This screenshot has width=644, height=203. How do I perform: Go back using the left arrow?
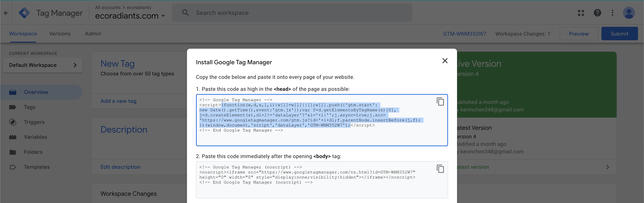click(6, 13)
